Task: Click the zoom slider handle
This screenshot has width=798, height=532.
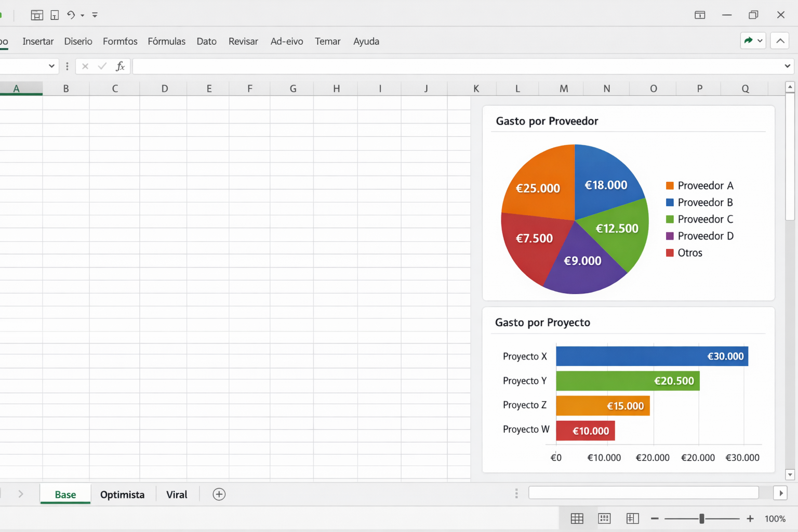Action: pos(702,518)
